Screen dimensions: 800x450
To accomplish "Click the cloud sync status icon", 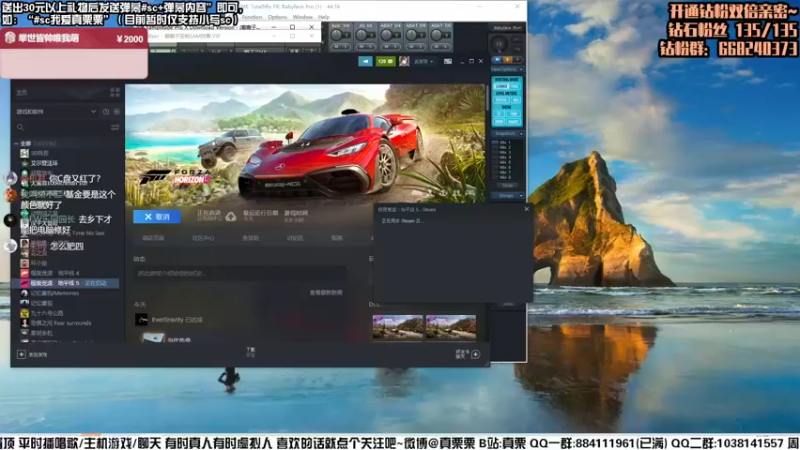I will [231, 217].
